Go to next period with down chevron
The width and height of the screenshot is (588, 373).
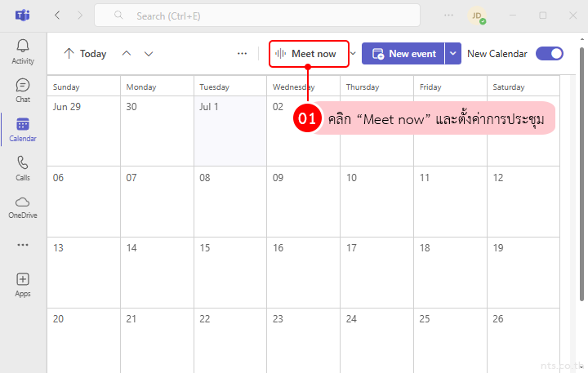pyautogui.click(x=149, y=54)
